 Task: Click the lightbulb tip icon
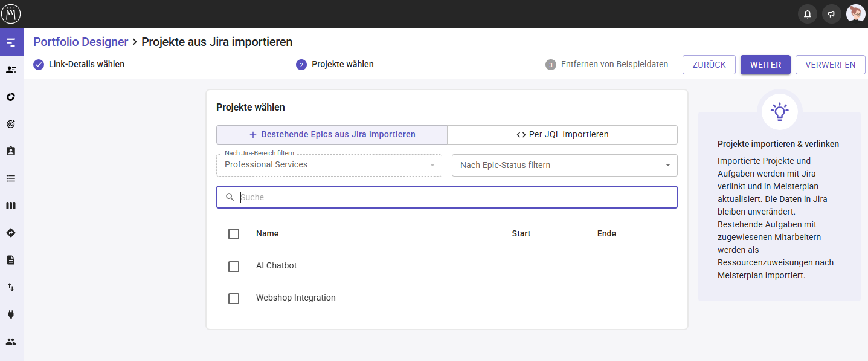[780, 111]
